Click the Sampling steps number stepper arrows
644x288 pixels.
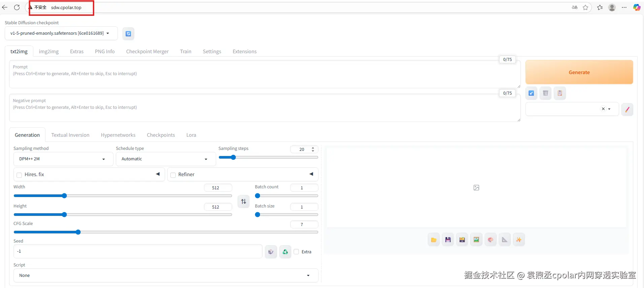(313, 149)
